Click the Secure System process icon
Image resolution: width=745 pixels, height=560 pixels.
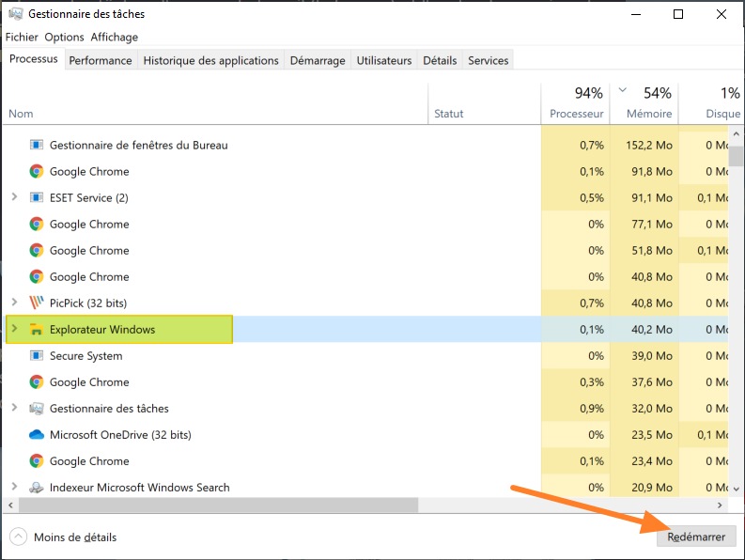click(x=37, y=356)
